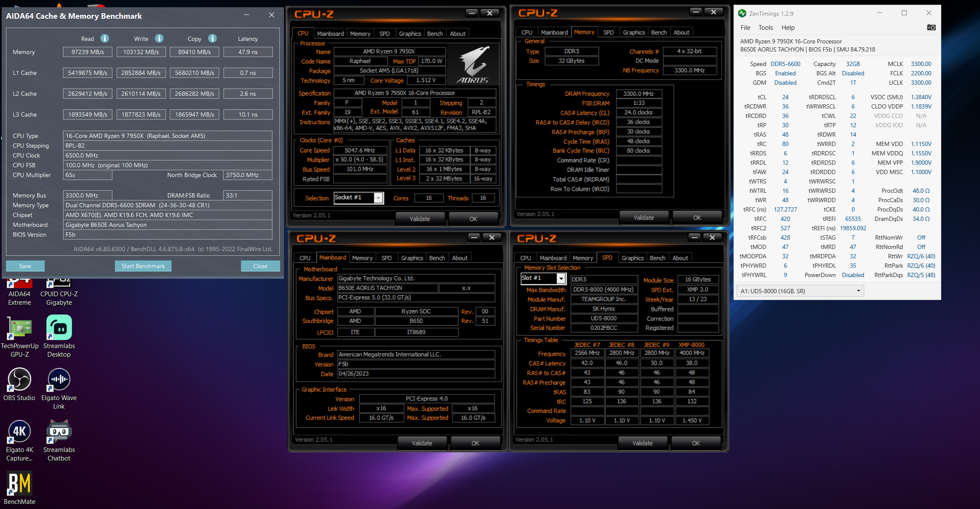Click the BIOS Date 04/26/2023 field

416,374
